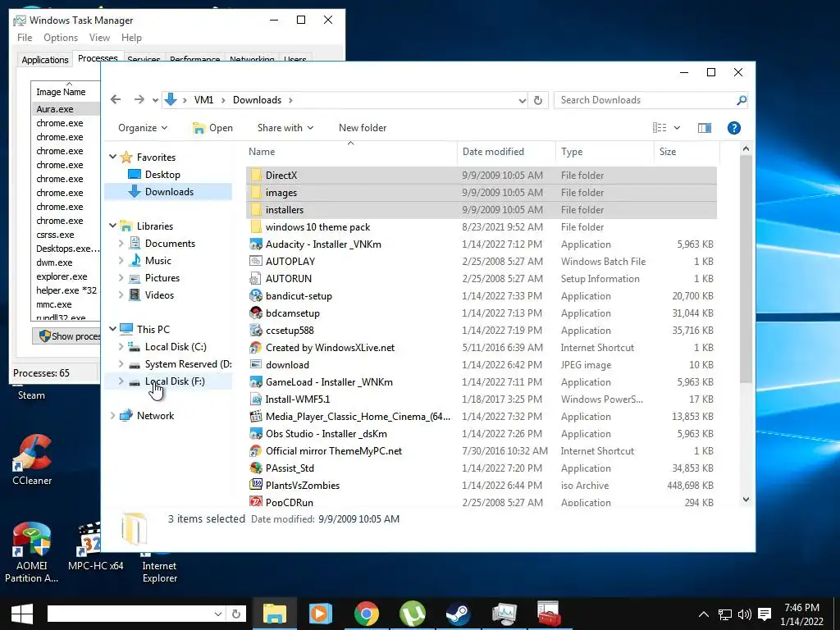Click the Forward arrow in Explorer
Image resolution: width=840 pixels, height=630 pixels.
tap(139, 99)
